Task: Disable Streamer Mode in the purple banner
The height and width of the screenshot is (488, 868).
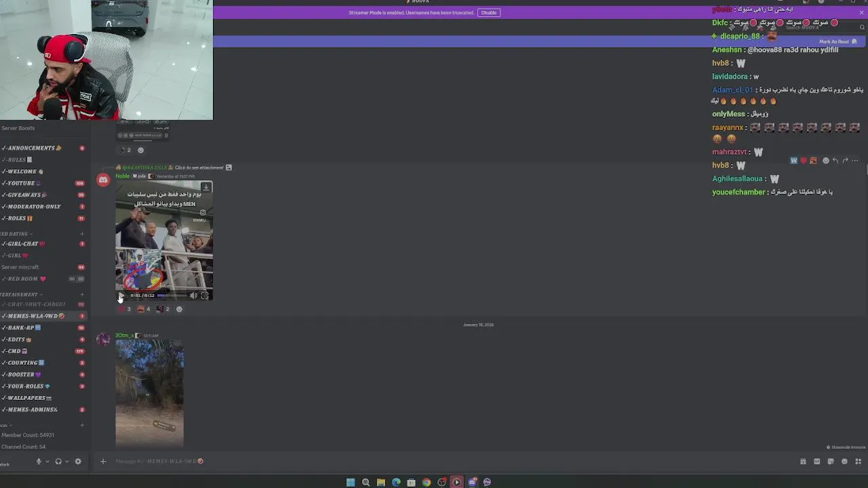Action: point(489,13)
